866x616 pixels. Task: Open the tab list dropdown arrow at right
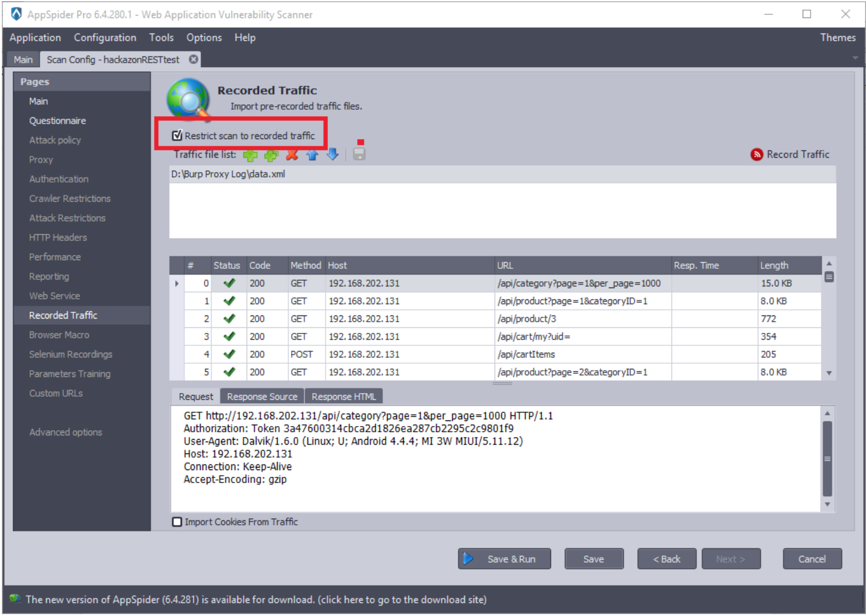coord(855,58)
